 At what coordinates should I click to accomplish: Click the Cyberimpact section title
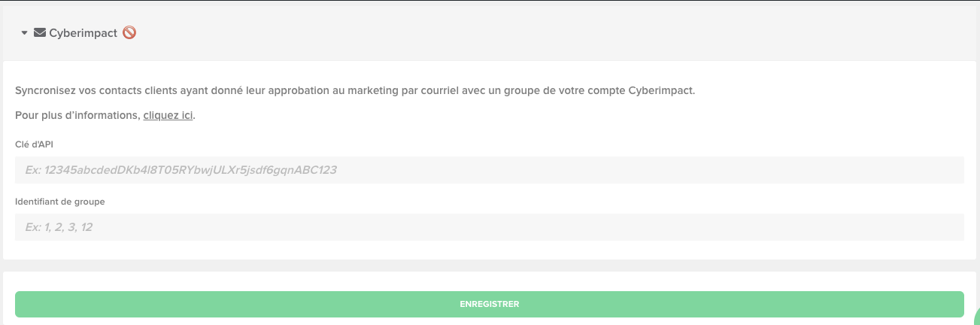click(x=83, y=33)
